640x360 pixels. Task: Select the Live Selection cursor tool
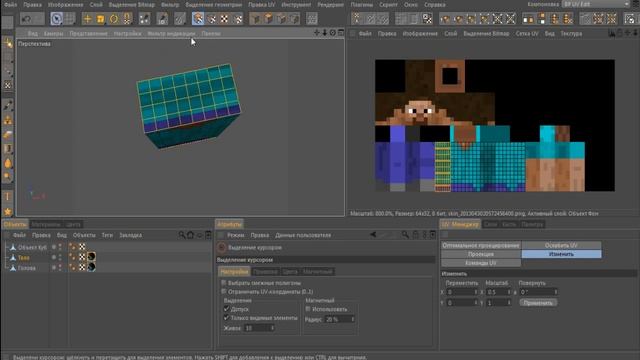click(x=56, y=19)
